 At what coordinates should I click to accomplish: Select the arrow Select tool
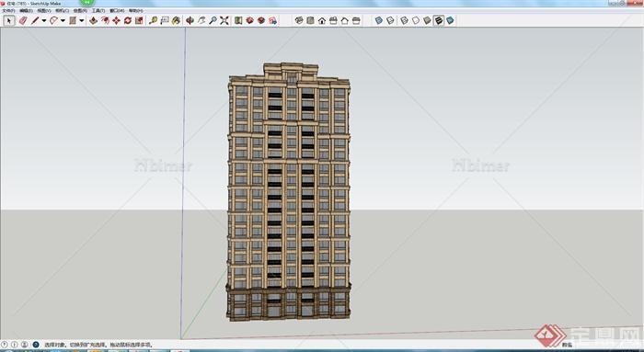[8, 20]
